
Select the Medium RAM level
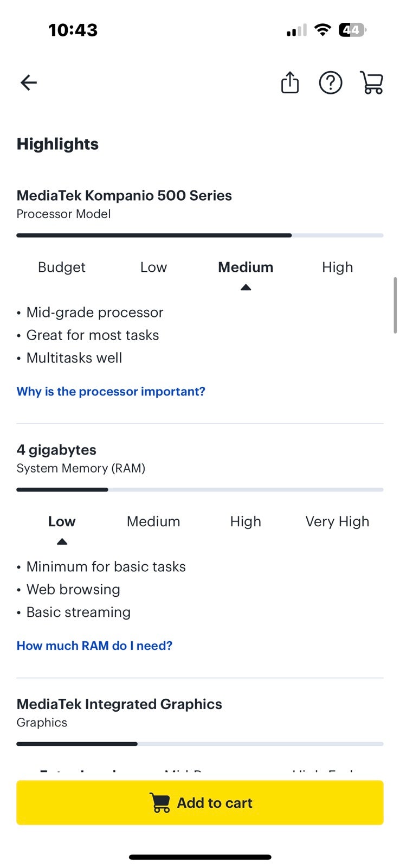coord(153,521)
